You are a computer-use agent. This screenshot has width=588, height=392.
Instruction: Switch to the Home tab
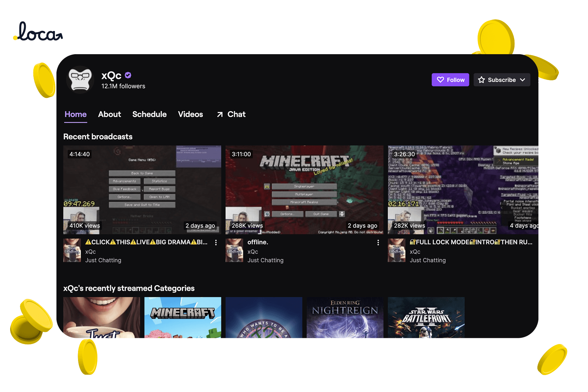pyautogui.click(x=75, y=114)
